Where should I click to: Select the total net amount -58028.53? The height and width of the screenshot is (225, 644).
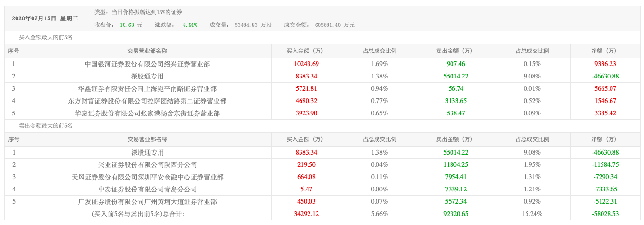(606, 214)
